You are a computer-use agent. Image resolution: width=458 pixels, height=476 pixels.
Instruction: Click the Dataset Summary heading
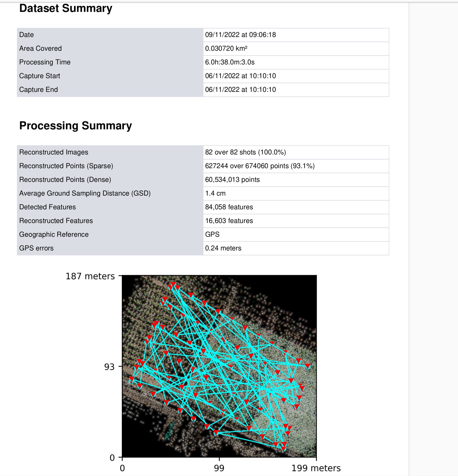click(x=66, y=9)
